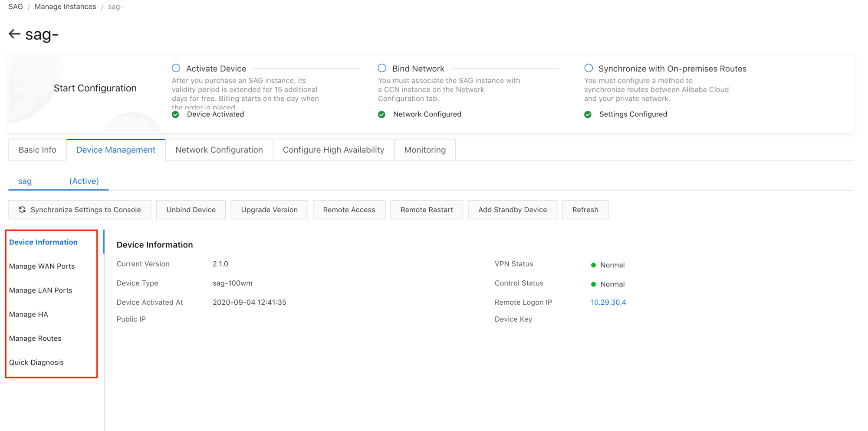
Task: Click the green Settings Configured checkmark icon
Action: pyautogui.click(x=588, y=115)
